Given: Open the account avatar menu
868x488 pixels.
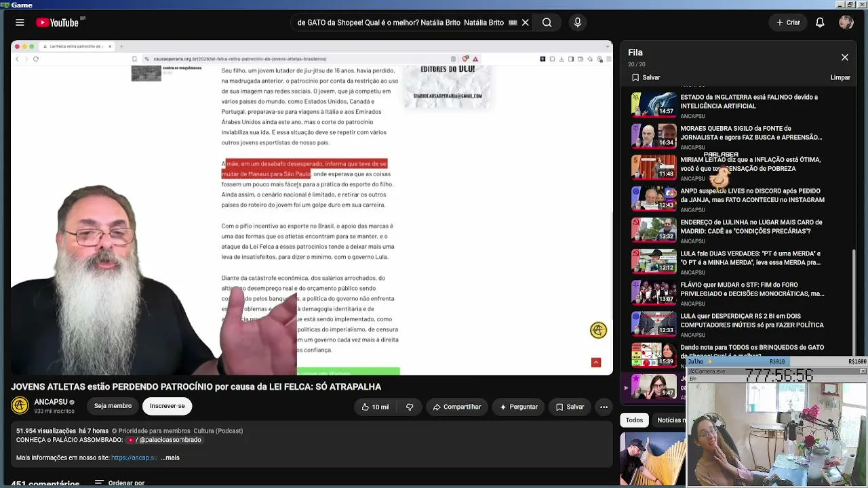Looking at the screenshot, I should [x=846, y=22].
